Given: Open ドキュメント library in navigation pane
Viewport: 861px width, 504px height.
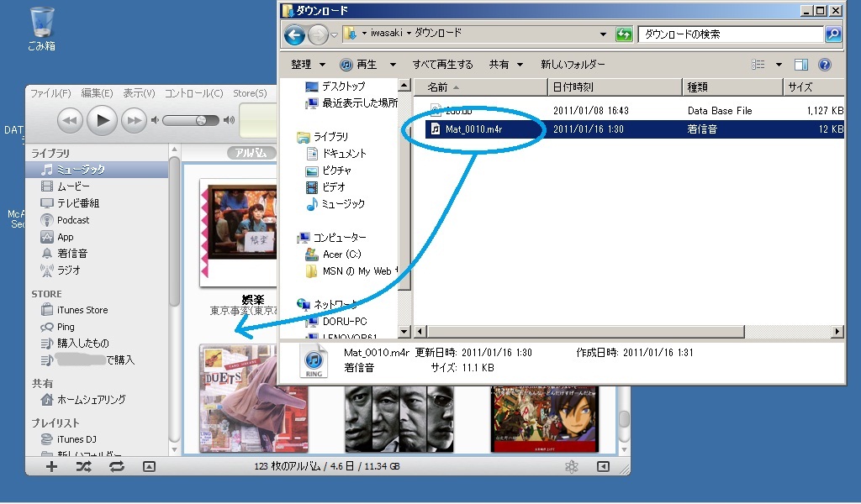Looking at the screenshot, I should [336, 154].
